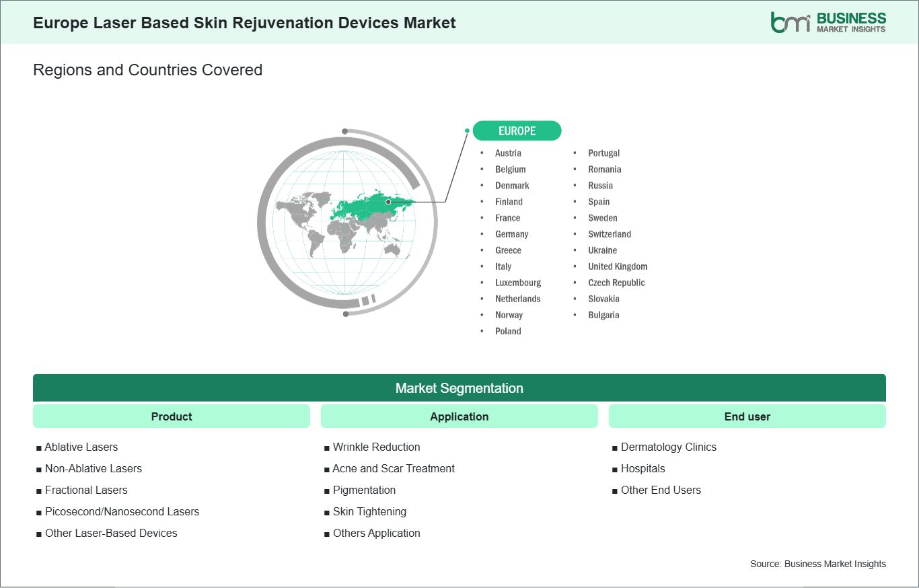Click Slovakia in the country list

pyautogui.click(x=603, y=299)
